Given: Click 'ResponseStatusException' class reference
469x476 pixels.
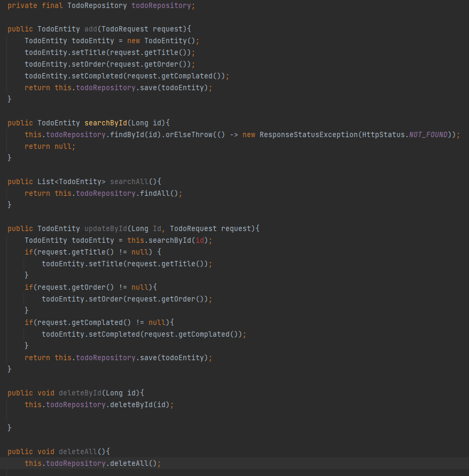Looking at the screenshot, I should pyautogui.click(x=309, y=134).
